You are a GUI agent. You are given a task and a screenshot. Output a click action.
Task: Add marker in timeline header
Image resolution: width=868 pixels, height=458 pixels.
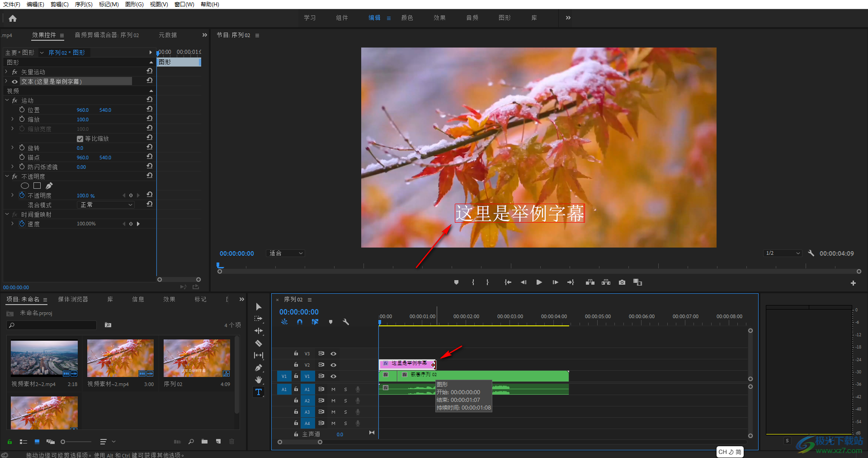tap(330, 322)
